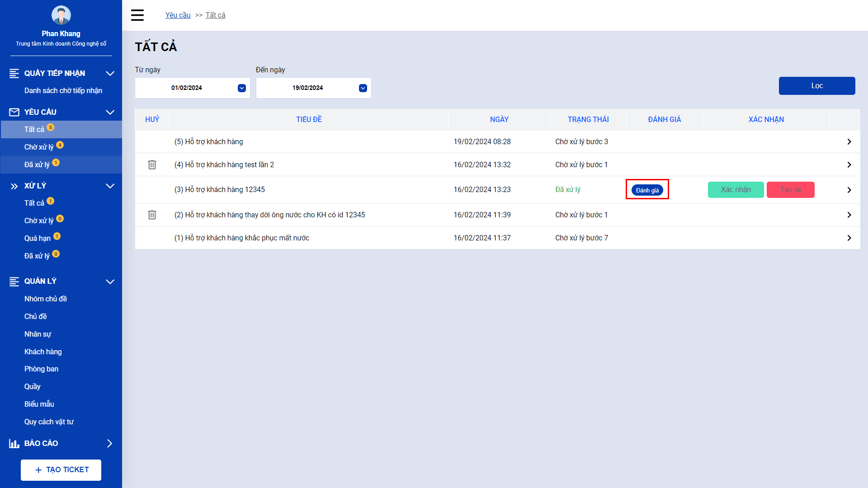
Task: Follow the Tất cả breadcrumb link
Action: (x=216, y=15)
